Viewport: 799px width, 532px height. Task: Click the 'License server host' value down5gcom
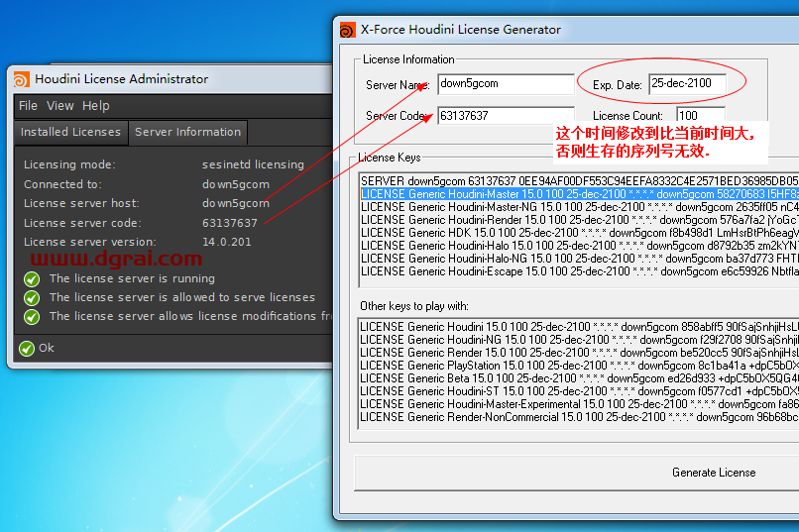point(235,203)
